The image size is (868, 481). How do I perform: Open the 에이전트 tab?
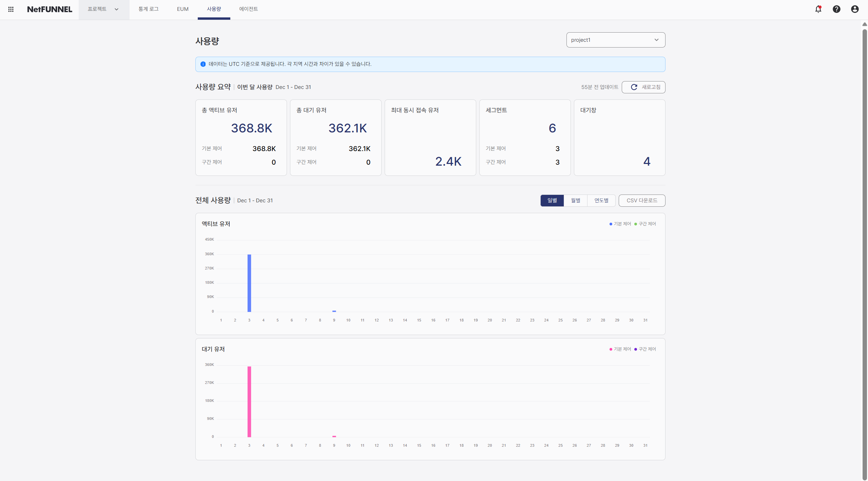click(248, 9)
